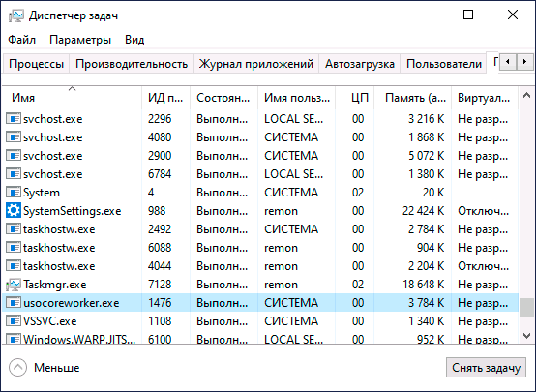Click the scrollbar up arrow

526,96
